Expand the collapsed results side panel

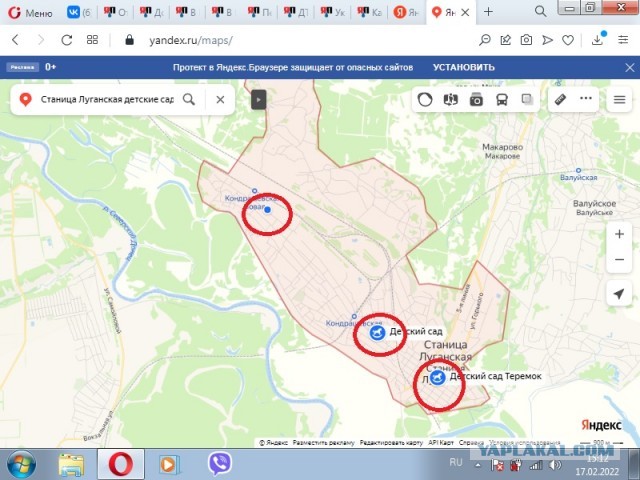(258, 100)
